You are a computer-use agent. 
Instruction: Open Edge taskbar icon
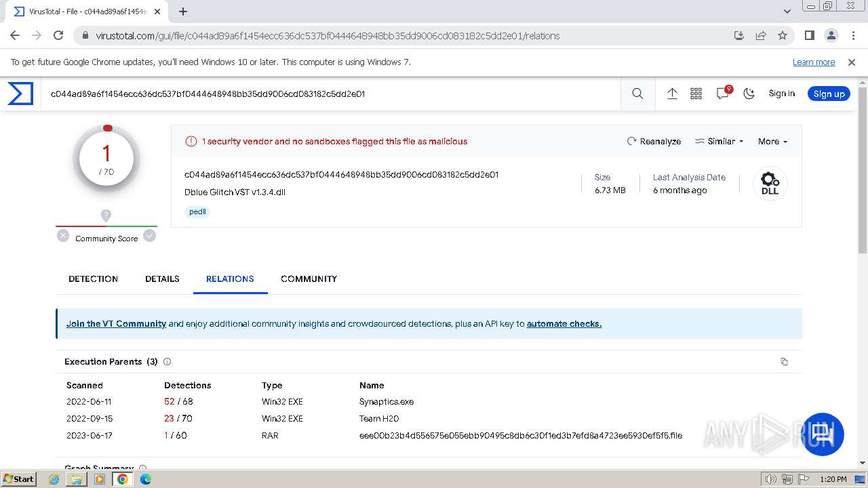[x=145, y=479]
